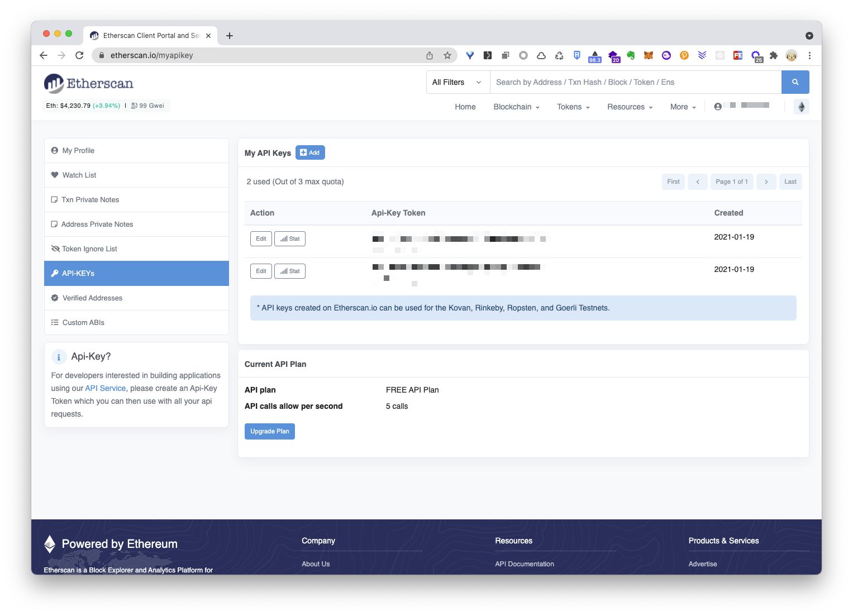The height and width of the screenshot is (616, 853).
Task: Open the Tokens dropdown menu
Action: tap(573, 107)
